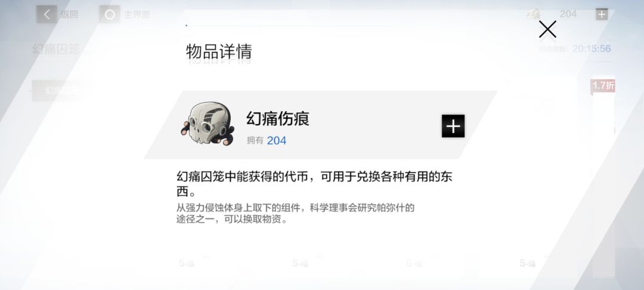Tap the owned count 204 in blue
Screen dimensions: 644x290
pyautogui.click(x=277, y=140)
